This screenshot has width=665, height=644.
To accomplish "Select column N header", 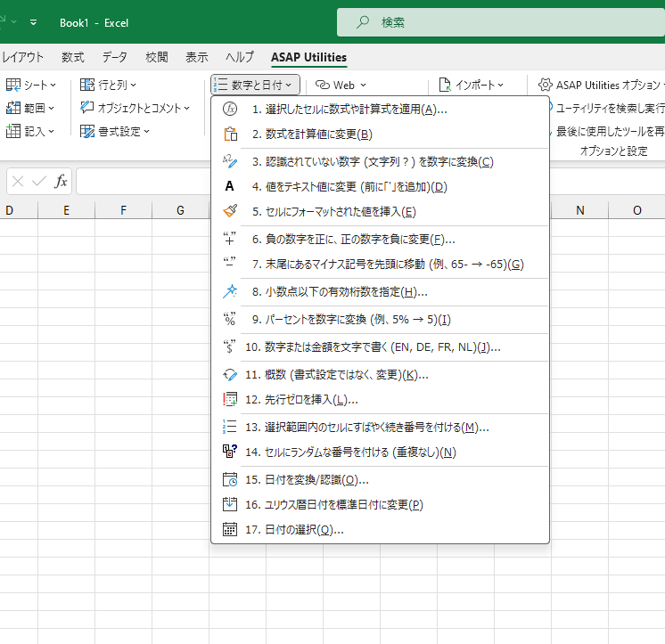I will click(x=579, y=210).
